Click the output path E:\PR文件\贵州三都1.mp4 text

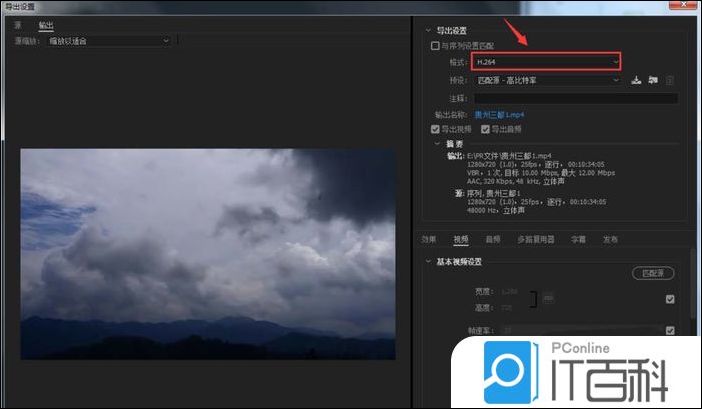coord(509,156)
